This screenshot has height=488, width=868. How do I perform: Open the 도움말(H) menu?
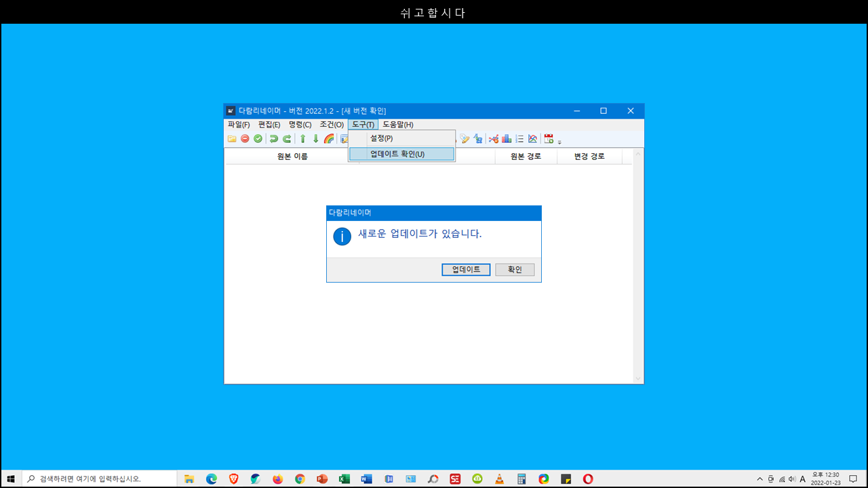click(x=398, y=125)
